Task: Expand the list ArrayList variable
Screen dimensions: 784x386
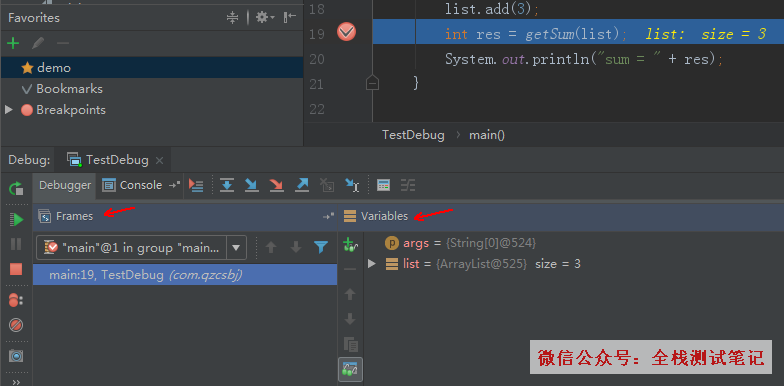Action: (372, 264)
